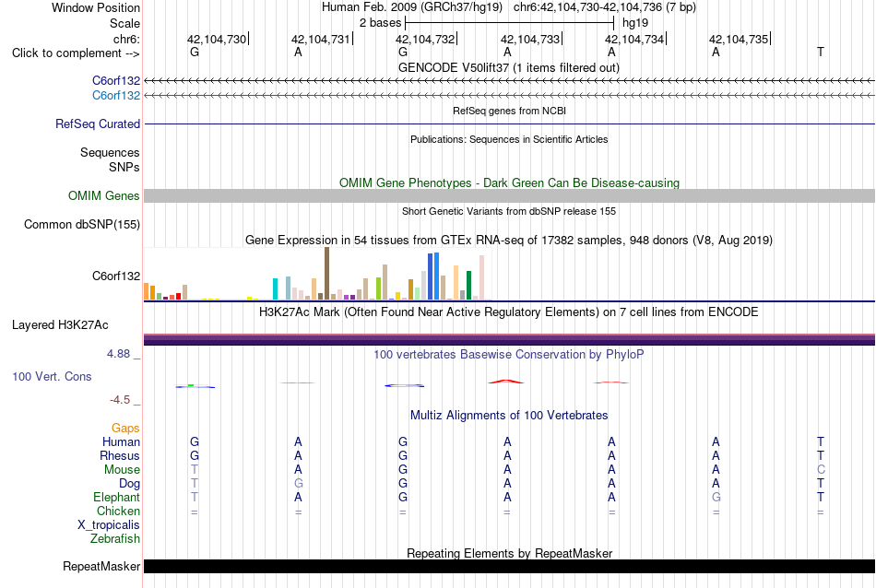This screenshot has width=876, height=588.
Task: Click the Rhesus species row label
Action: click(120, 455)
